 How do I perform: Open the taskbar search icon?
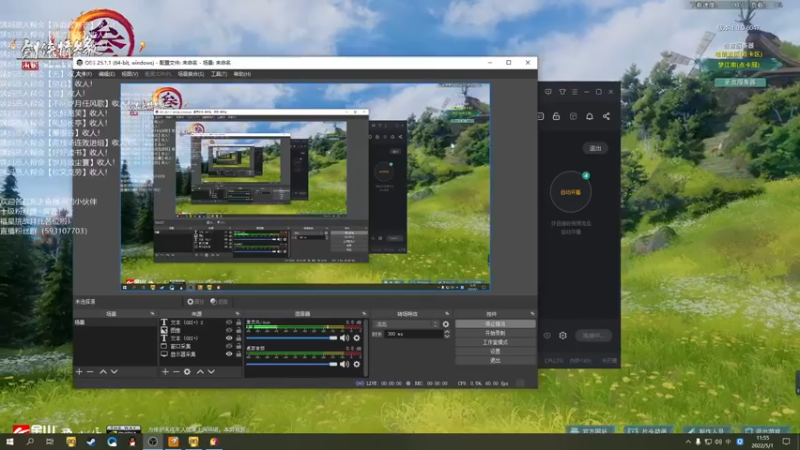(x=30, y=441)
